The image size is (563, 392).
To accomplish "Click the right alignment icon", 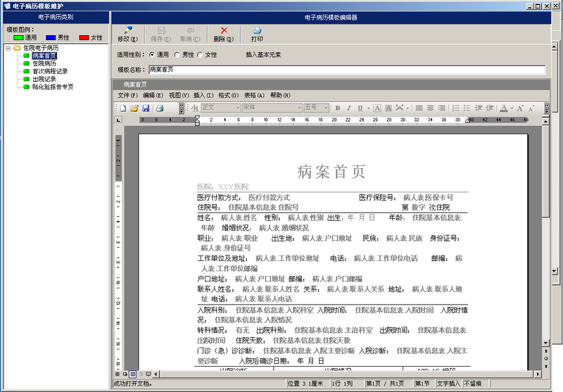I will click(x=442, y=108).
